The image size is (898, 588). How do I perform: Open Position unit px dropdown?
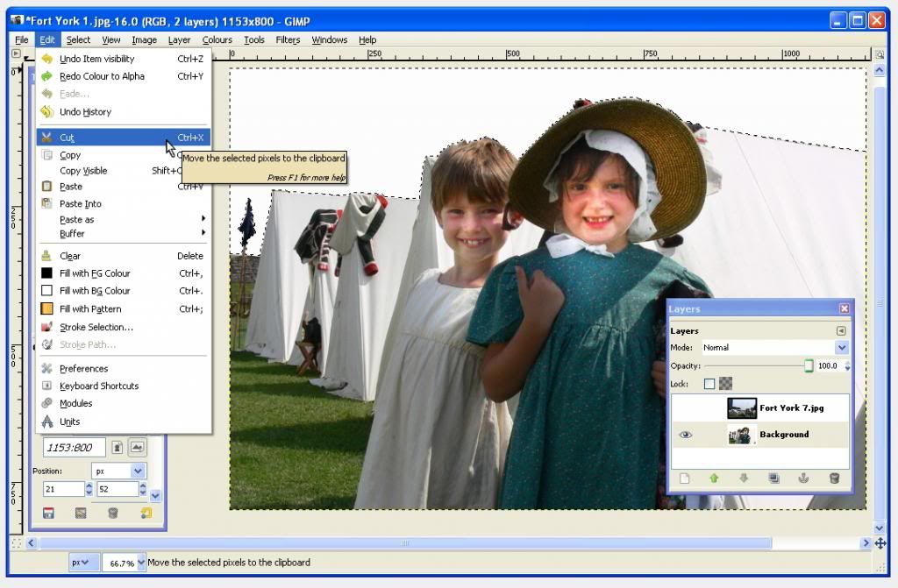coord(118,471)
